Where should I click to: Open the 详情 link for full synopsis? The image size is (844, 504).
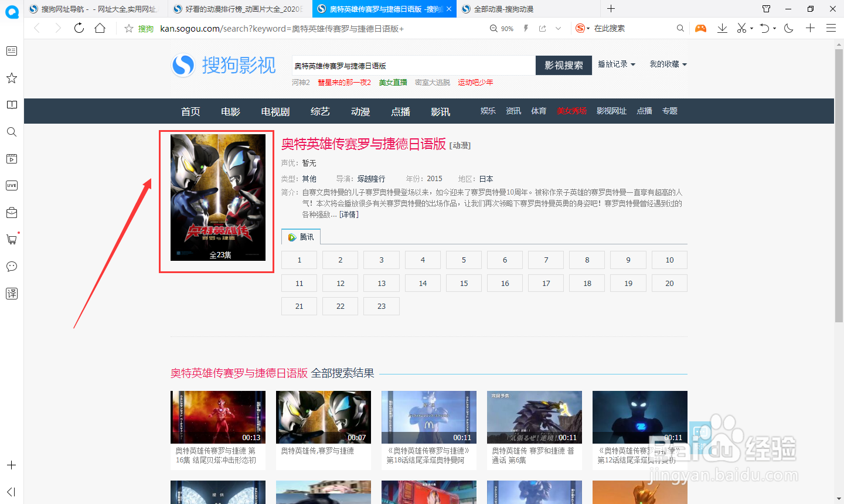click(x=348, y=214)
